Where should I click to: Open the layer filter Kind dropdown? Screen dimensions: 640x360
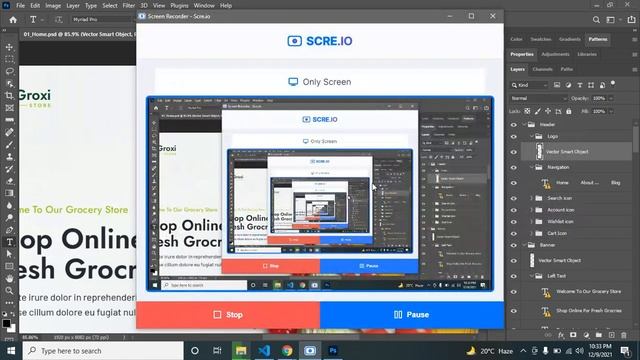point(529,85)
